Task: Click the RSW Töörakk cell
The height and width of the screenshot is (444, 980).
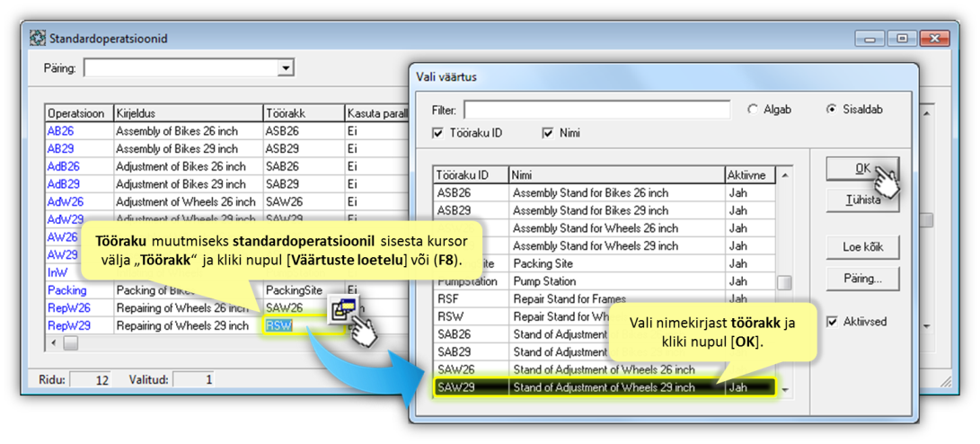Action: (304, 325)
